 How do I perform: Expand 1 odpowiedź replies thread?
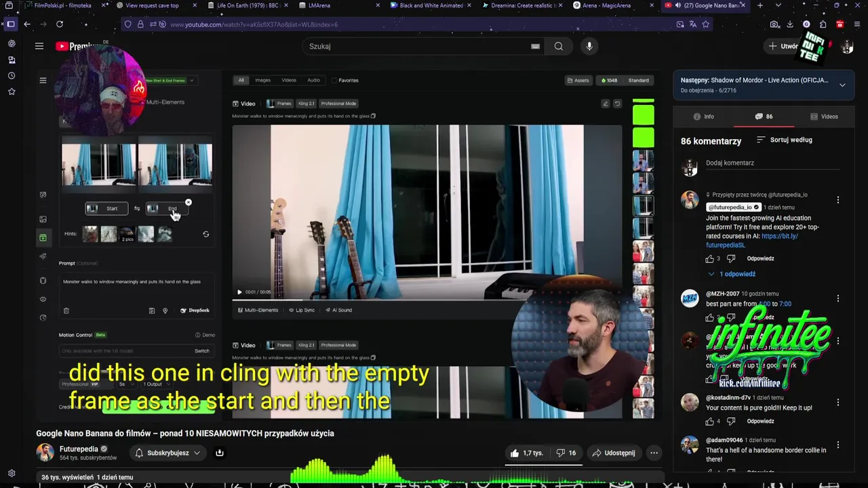pos(731,274)
